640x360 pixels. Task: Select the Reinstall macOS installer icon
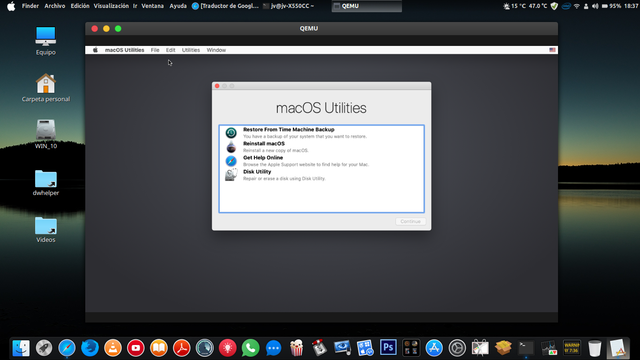pos(231,147)
